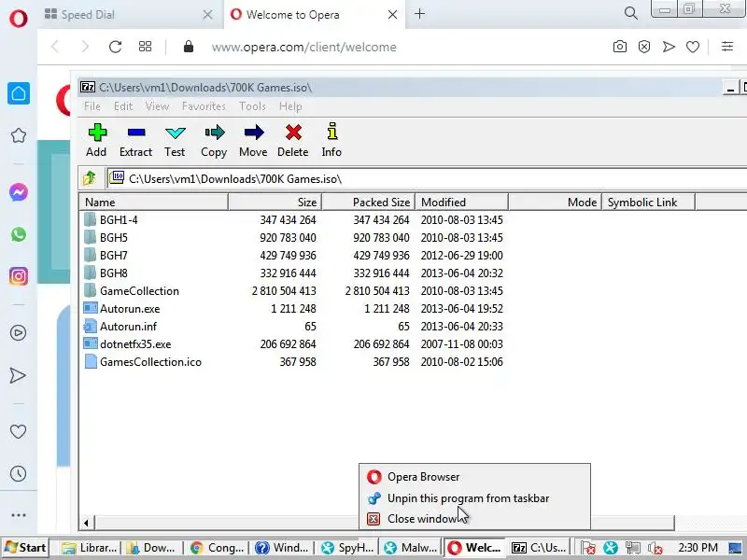This screenshot has height=560, width=747.
Task: Open the File menu in 7-Zip
Action: point(92,106)
